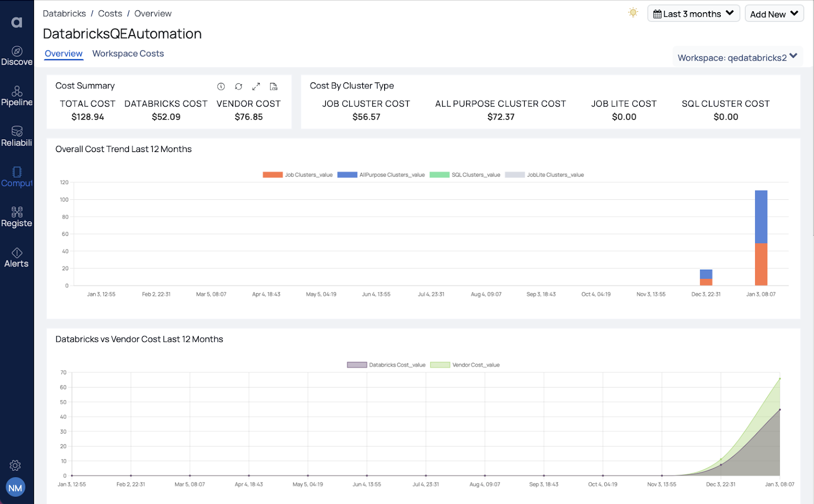Select the Overview tab
814x504 pixels.
pyautogui.click(x=63, y=53)
